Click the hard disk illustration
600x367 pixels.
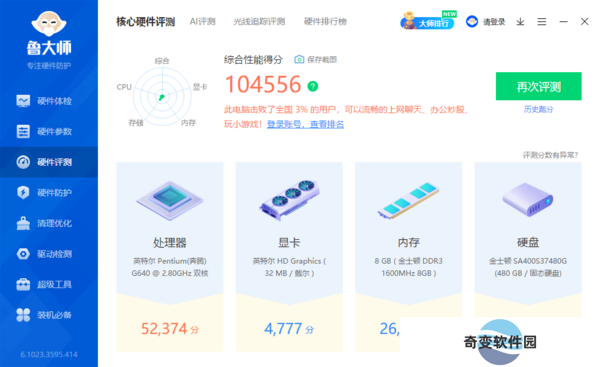pos(528,199)
